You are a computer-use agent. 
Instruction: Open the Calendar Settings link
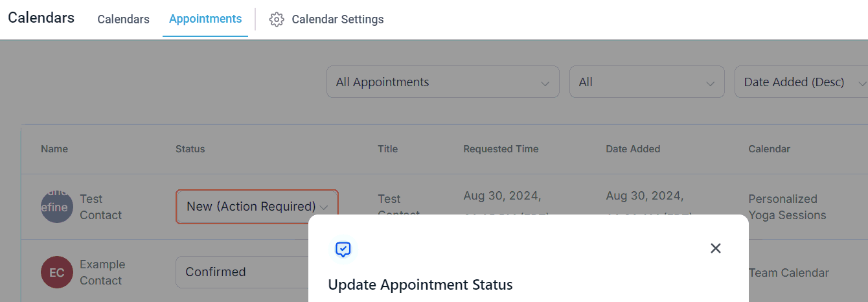point(337,19)
